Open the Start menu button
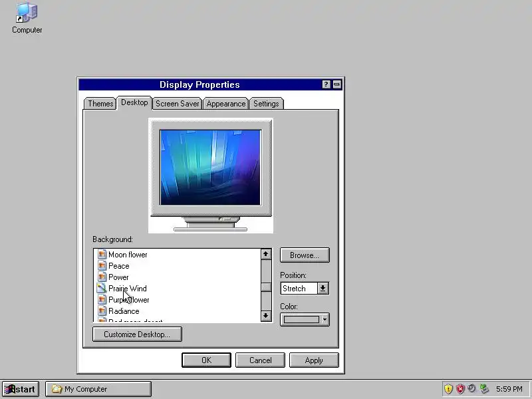The width and height of the screenshot is (532, 399). coord(21,389)
